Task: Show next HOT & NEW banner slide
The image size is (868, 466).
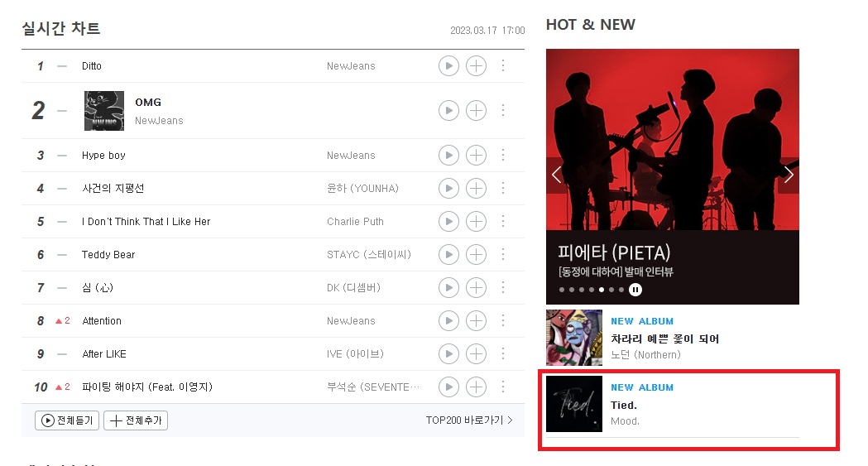Action: 789,175
